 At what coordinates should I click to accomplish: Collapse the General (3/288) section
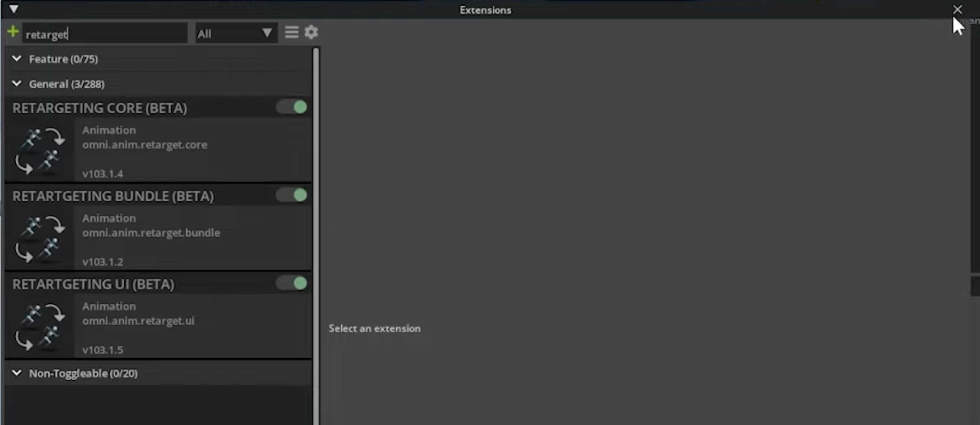tap(17, 84)
